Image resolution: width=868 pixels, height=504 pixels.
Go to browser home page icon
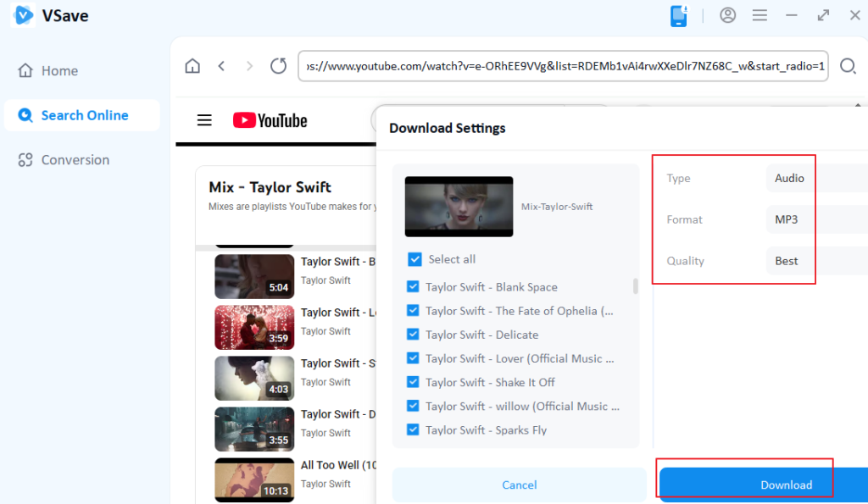(x=193, y=66)
